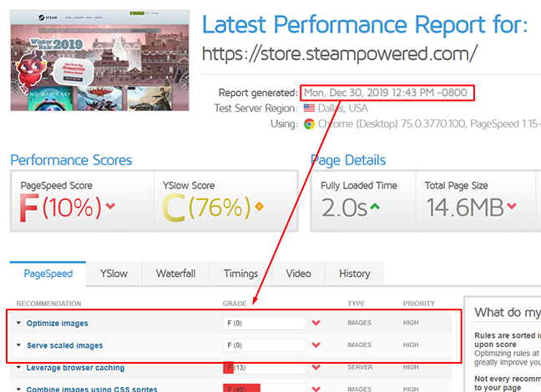Click the red chevron in Combine images row

tap(316, 389)
